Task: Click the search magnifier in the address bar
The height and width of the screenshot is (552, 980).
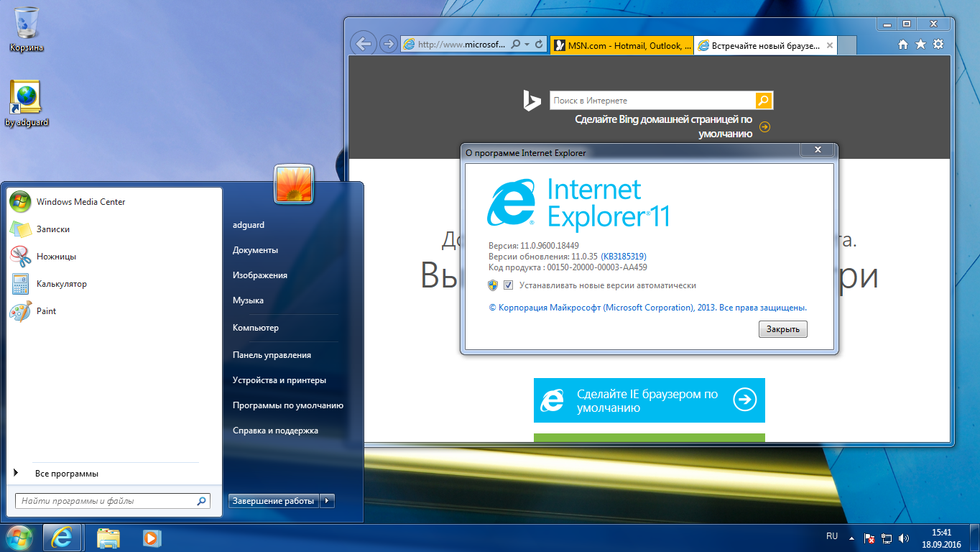Action: click(x=515, y=45)
